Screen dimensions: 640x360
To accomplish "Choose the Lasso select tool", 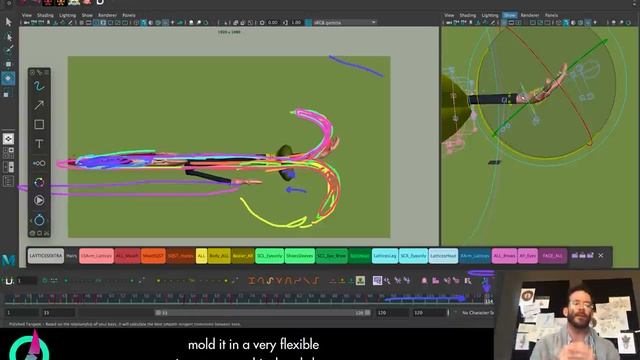I will (x=8, y=37).
